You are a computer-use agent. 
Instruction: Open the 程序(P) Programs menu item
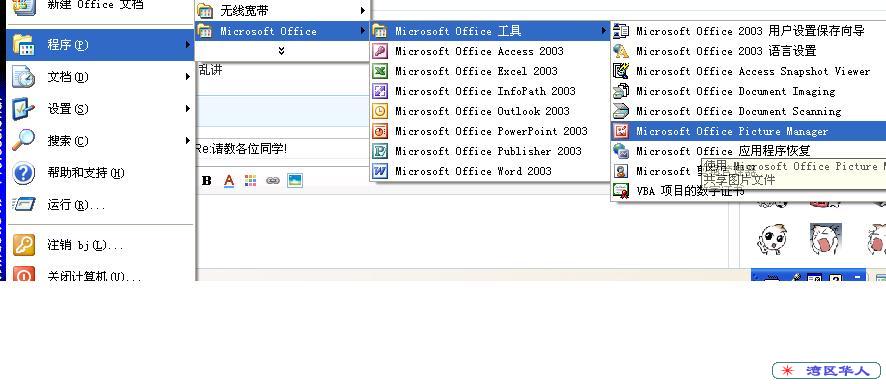(101, 45)
